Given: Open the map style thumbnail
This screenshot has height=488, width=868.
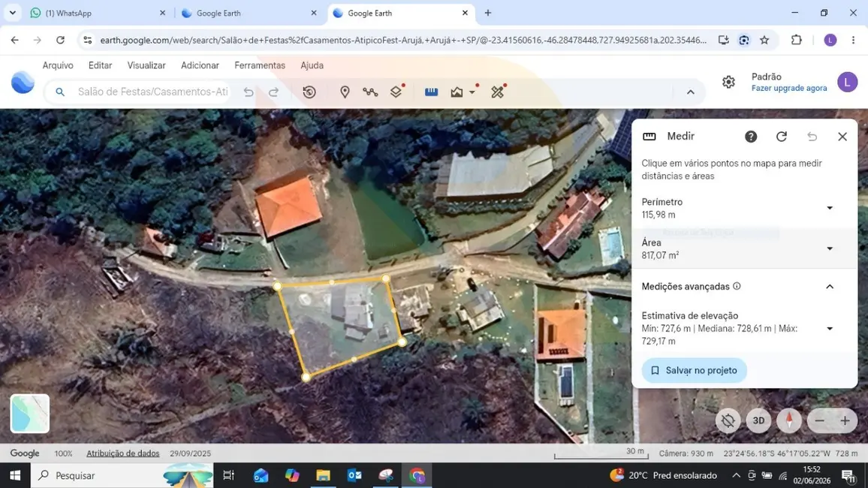Looking at the screenshot, I should click(x=30, y=414).
